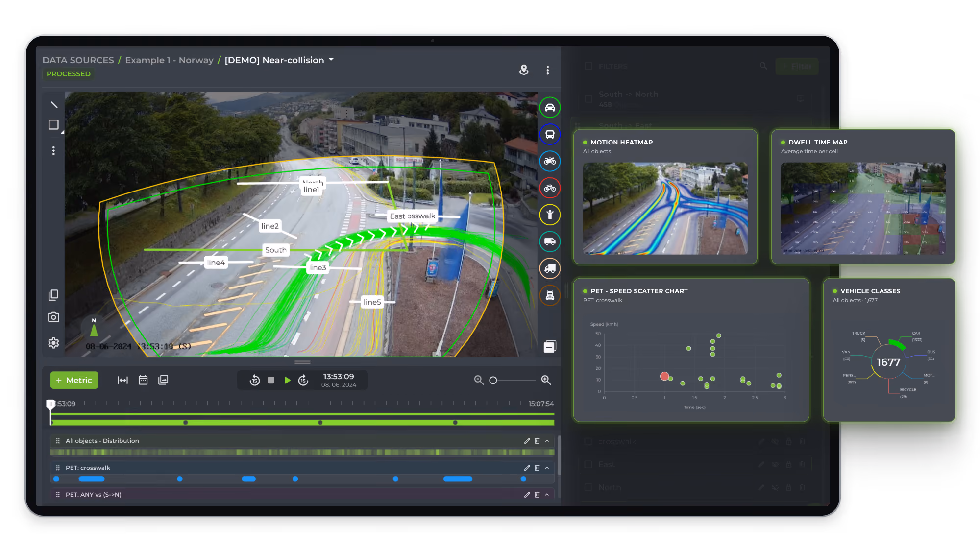The height and width of the screenshot is (551, 980).
Task: Open video settings gear icon
Action: coord(53,343)
